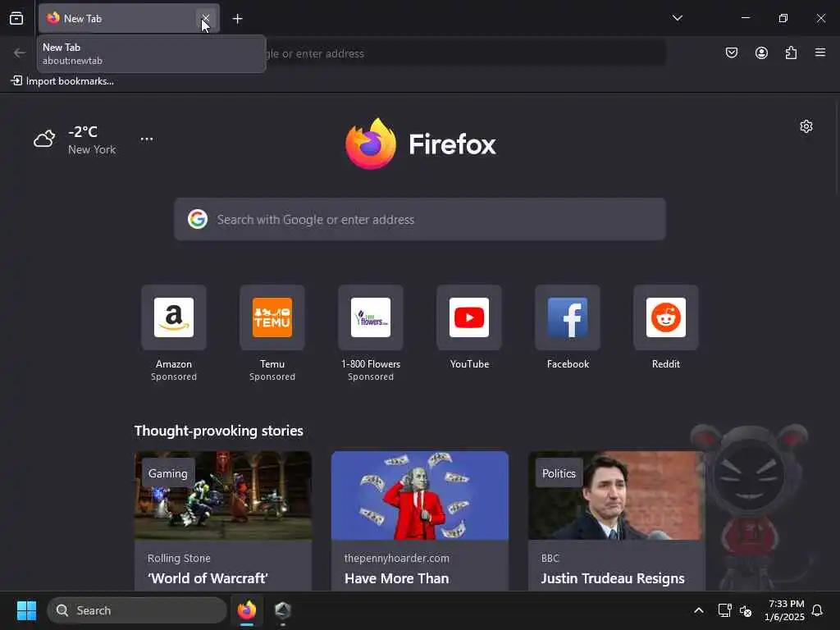Viewport: 840px width, 630px height.
Task: Show hidden system tray icons chevron
Action: tap(699, 610)
